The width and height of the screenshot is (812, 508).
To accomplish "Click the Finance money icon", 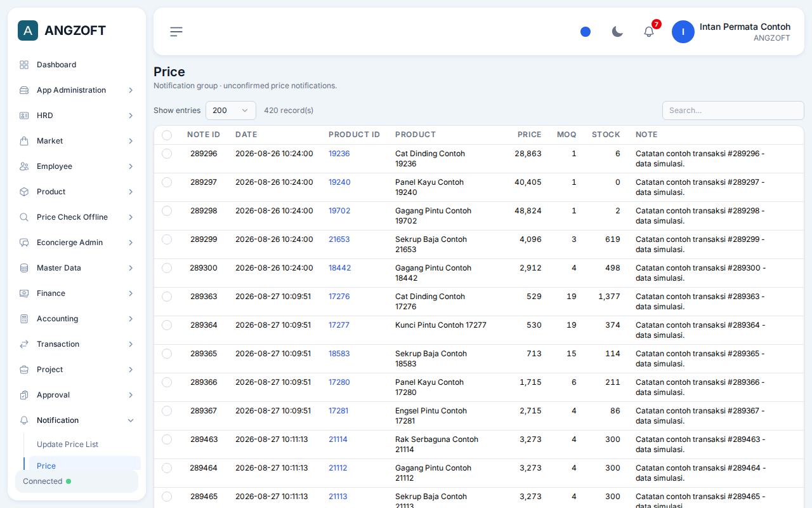I will [24, 293].
